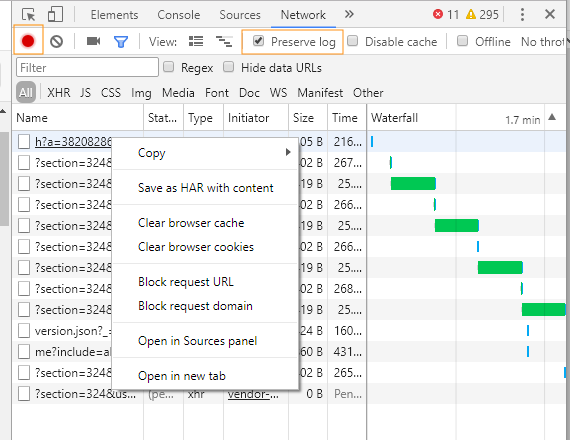Sort by Status column header
570x440 pixels.
click(x=164, y=117)
